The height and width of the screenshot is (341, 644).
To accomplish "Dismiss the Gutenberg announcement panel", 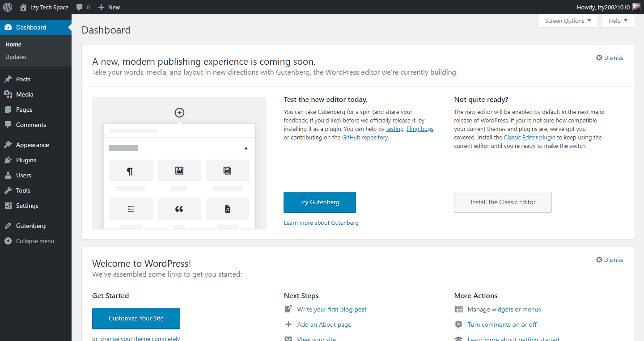I will click(610, 58).
